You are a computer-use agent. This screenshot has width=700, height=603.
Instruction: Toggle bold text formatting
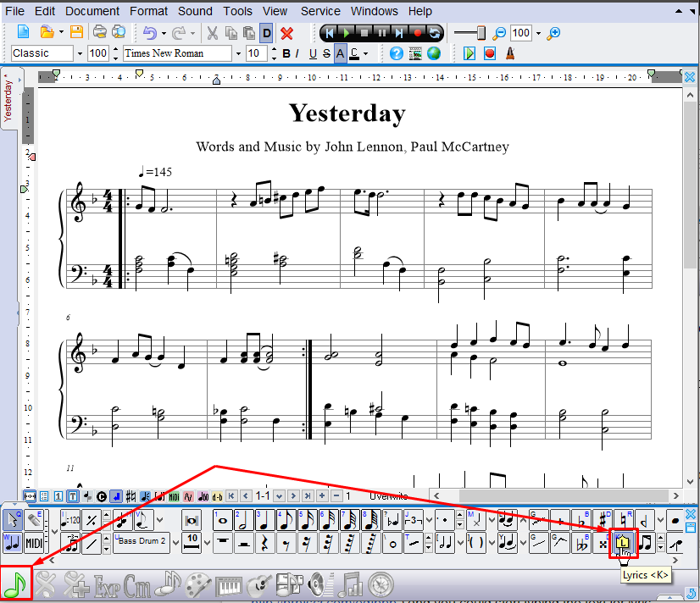(286, 53)
